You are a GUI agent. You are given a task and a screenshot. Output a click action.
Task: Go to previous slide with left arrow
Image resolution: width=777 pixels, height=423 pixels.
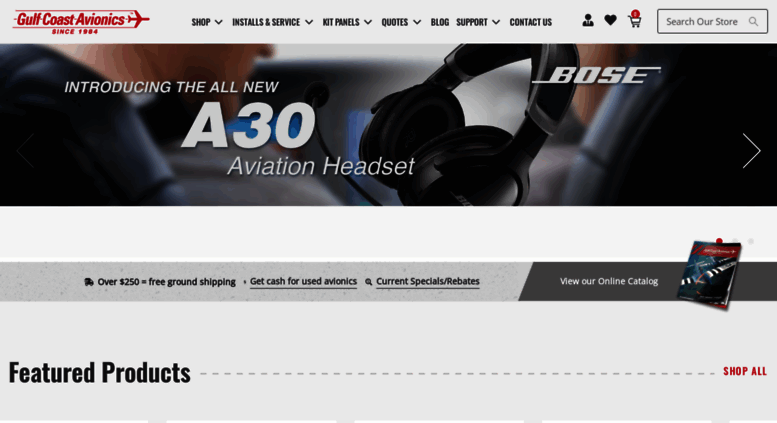click(x=25, y=151)
